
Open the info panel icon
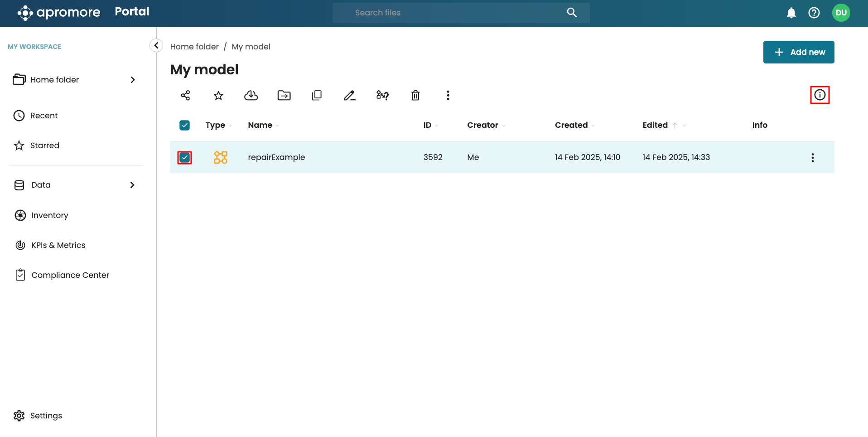click(820, 95)
